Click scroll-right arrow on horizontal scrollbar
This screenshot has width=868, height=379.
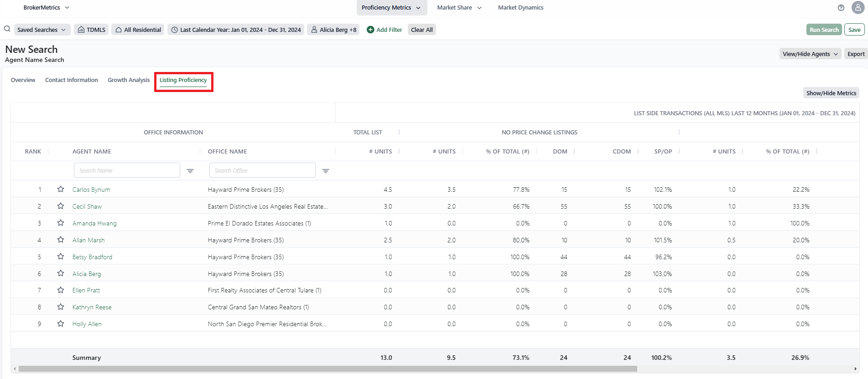pos(855,369)
